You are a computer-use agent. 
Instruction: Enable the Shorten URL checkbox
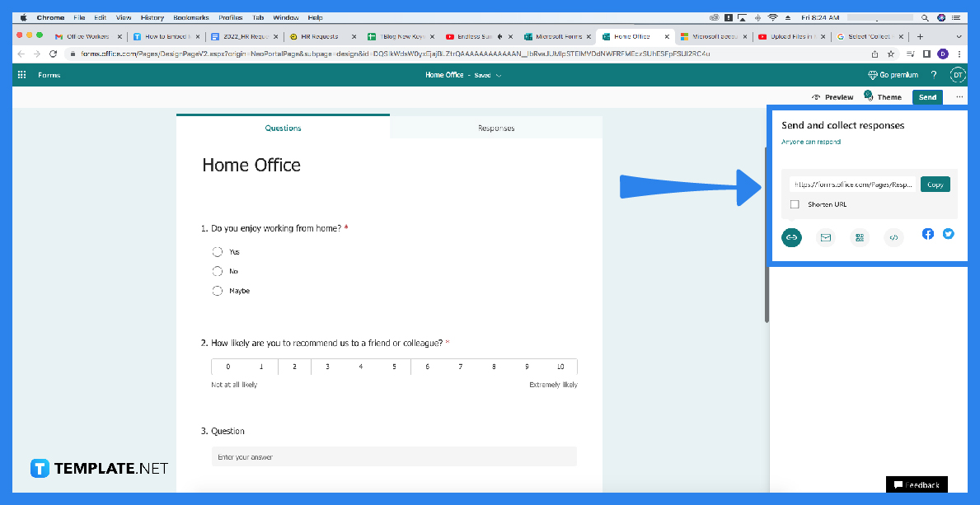(795, 203)
